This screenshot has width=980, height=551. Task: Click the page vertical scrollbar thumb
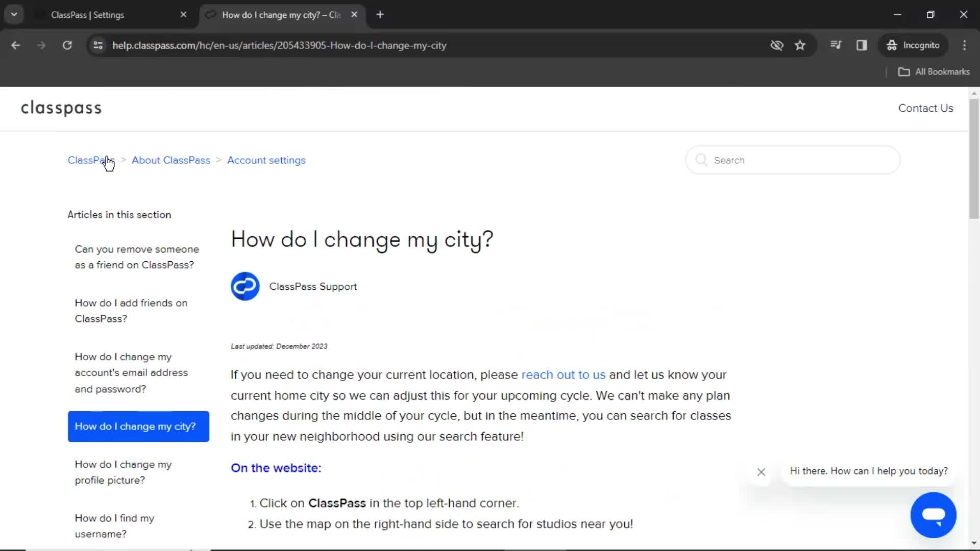pyautogui.click(x=973, y=159)
